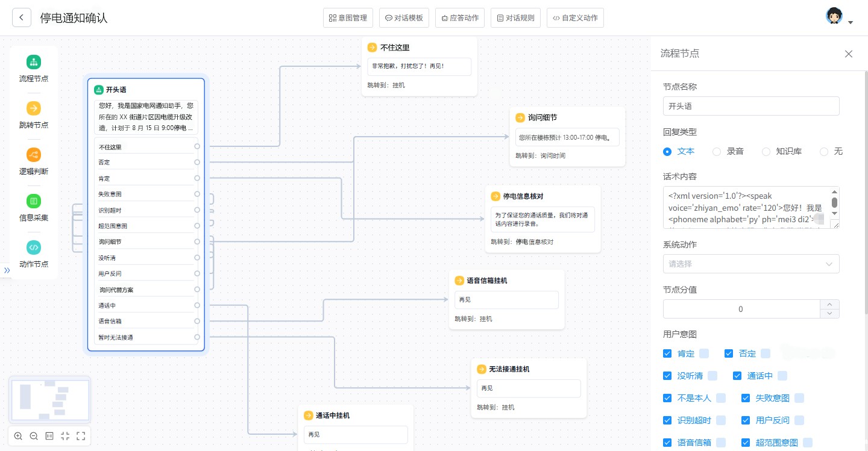Enter fullscreen canvas mode
The width and height of the screenshot is (868, 451).
point(81,436)
